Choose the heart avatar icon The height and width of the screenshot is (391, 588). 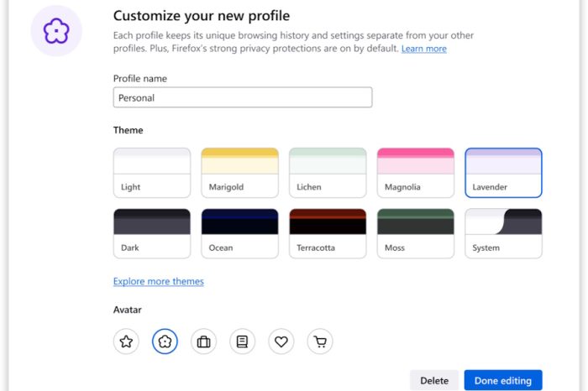pos(281,341)
